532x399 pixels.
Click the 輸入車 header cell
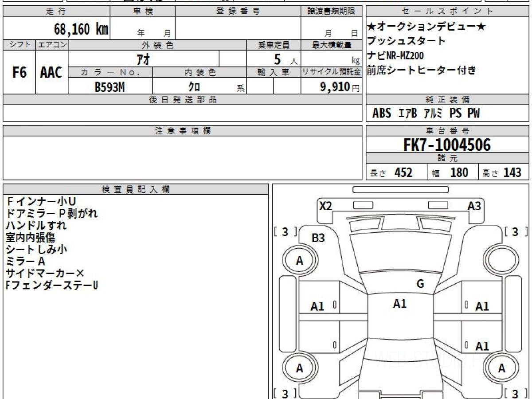click(274, 72)
